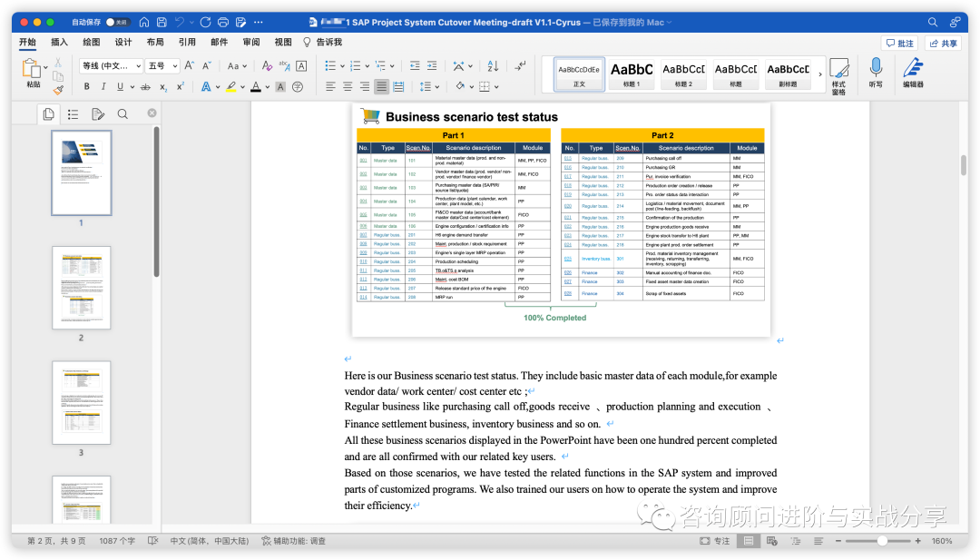Screen dimensions: 980x560
Task: Expand the multilevel list dropdown arrow
Action: (x=392, y=66)
